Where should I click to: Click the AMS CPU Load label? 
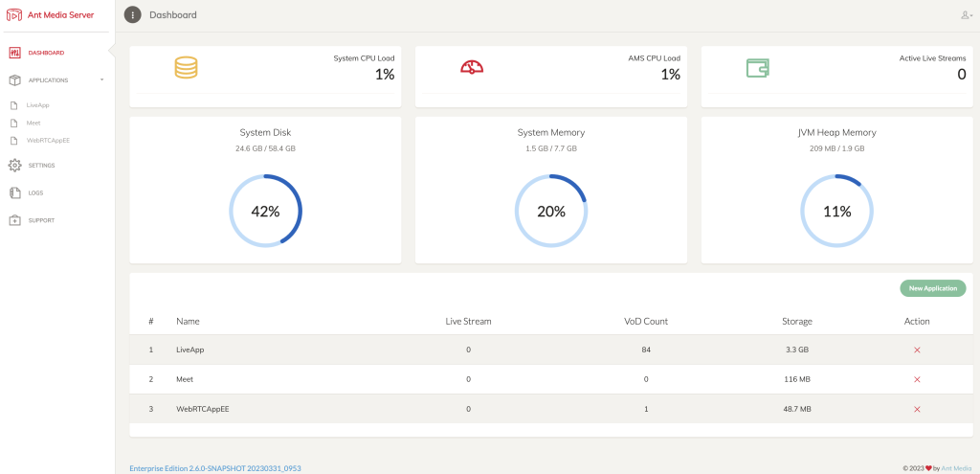654,58
